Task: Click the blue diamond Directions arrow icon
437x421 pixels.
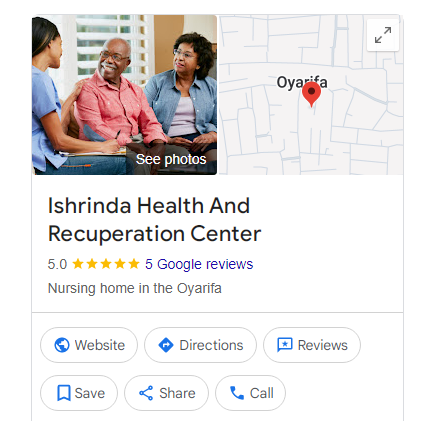Action: tap(166, 345)
